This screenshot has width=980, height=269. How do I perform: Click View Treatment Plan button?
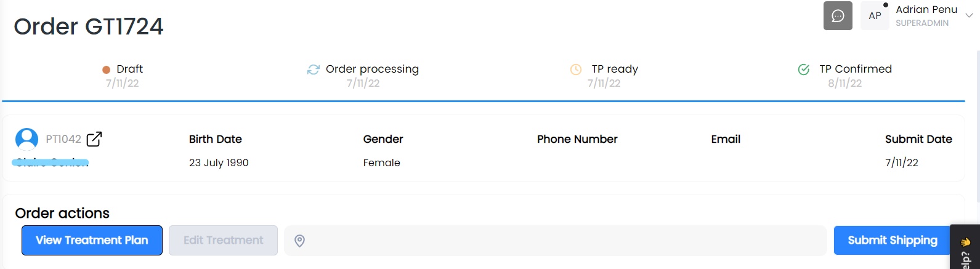[x=92, y=240]
